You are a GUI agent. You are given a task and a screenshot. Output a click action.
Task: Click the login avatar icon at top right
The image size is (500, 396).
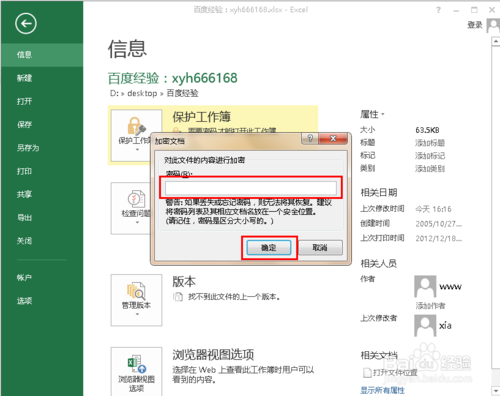pyautogui.click(x=493, y=25)
